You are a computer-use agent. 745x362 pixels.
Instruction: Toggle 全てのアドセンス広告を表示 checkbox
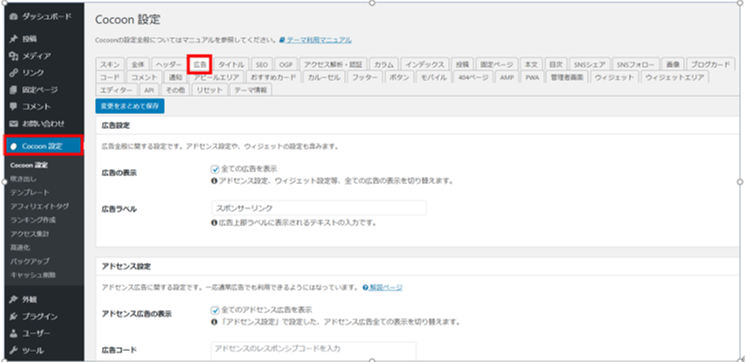click(x=214, y=310)
